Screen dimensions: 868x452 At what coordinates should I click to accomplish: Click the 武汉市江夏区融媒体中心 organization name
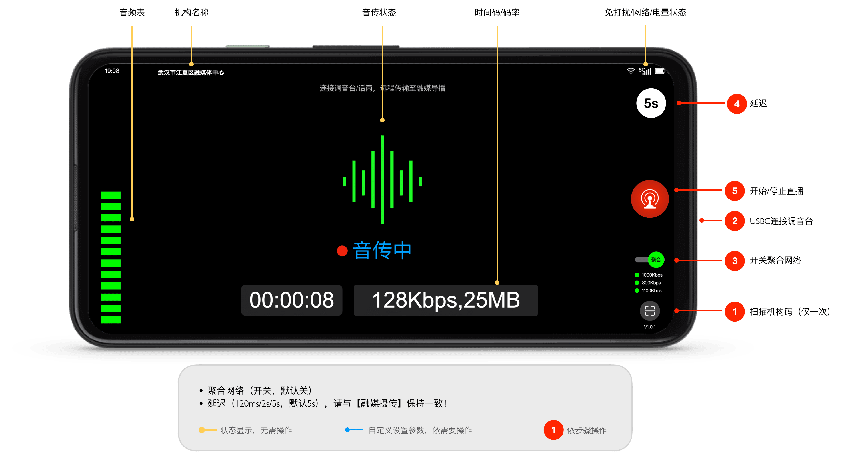191,73
